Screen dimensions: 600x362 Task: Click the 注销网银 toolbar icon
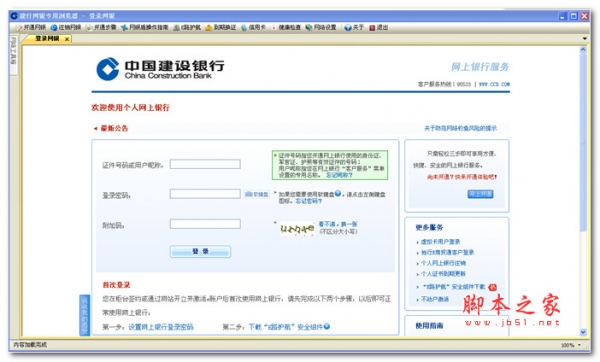[54, 28]
